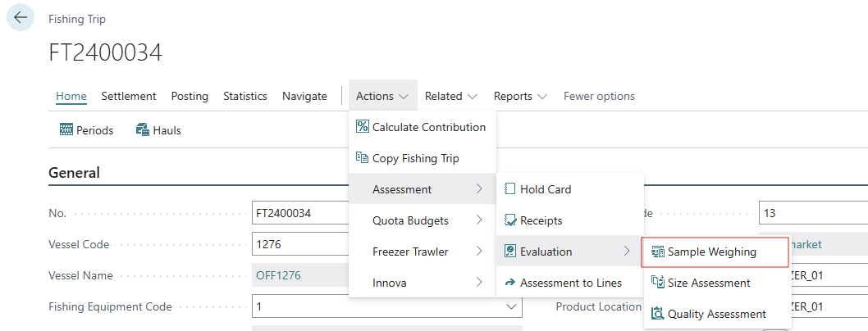Select Calculate Contribution action
The width and height of the screenshot is (868, 331).
coord(422,127)
